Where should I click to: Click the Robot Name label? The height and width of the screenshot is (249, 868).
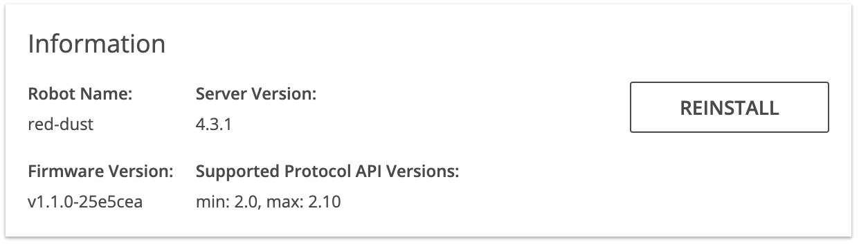pyautogui.click(x=80, y=94)
